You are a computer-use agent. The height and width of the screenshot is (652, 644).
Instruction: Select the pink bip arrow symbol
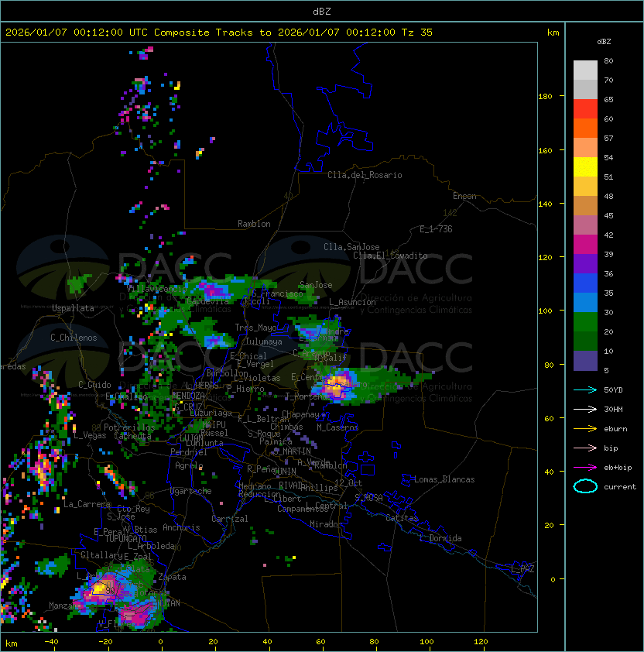tap(585, 448)
